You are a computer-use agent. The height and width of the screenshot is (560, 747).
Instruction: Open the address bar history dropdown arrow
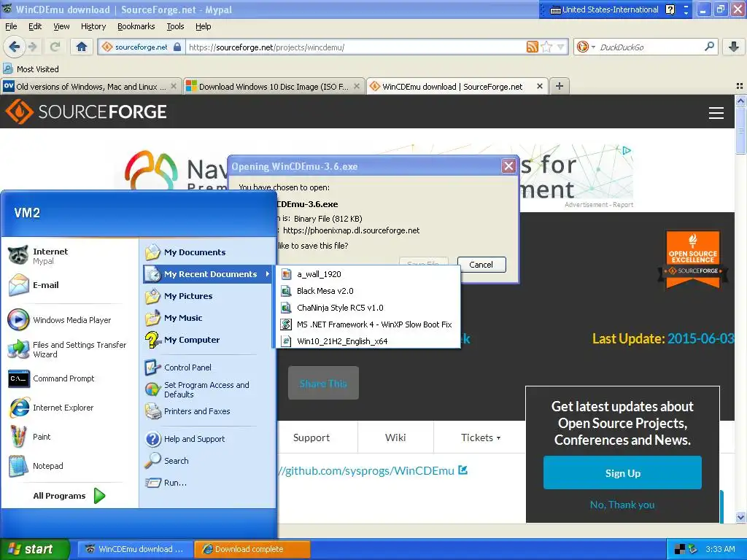pyautogui.click(x=561, y=47)
